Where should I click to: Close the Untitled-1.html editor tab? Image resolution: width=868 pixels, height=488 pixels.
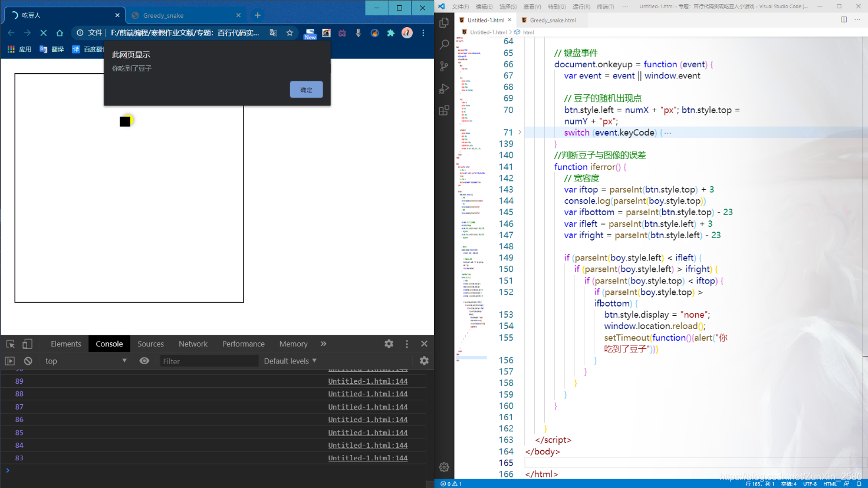(509, 20)
